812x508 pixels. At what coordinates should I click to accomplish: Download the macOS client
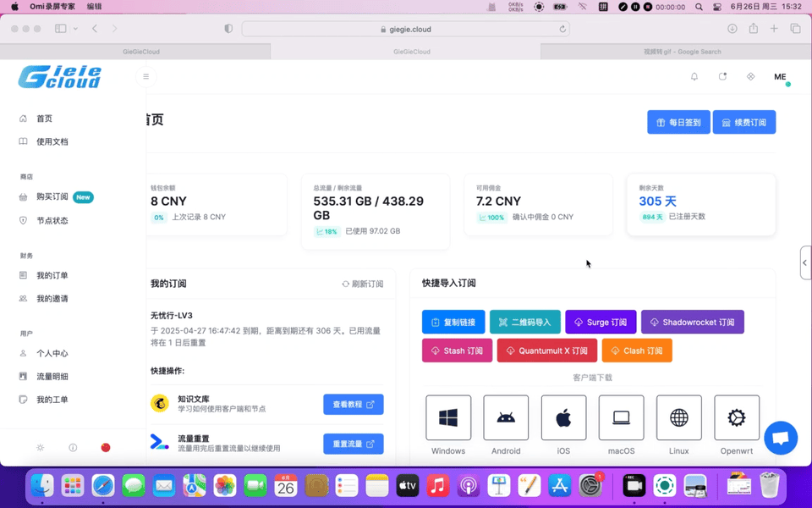pyautogui.click(x=622, y=417)
